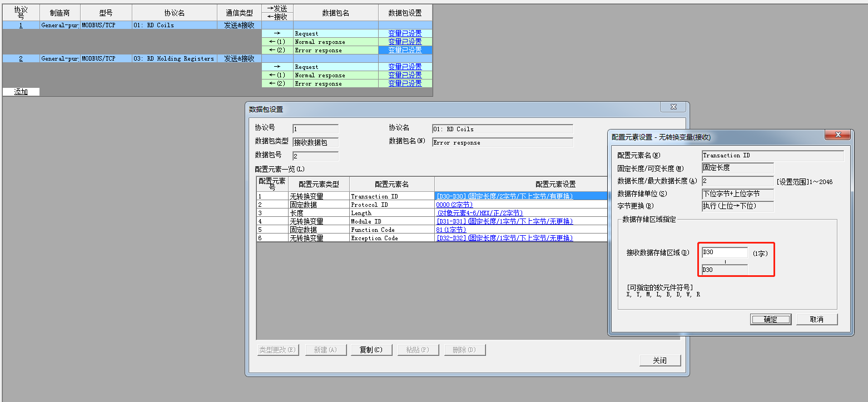Image resolution: width=868 pixels, height=402 pixels.
Task: Open 变量已设置 for Holding Registers Request packet
Action: pyautogui.click(x=405, y=67)
